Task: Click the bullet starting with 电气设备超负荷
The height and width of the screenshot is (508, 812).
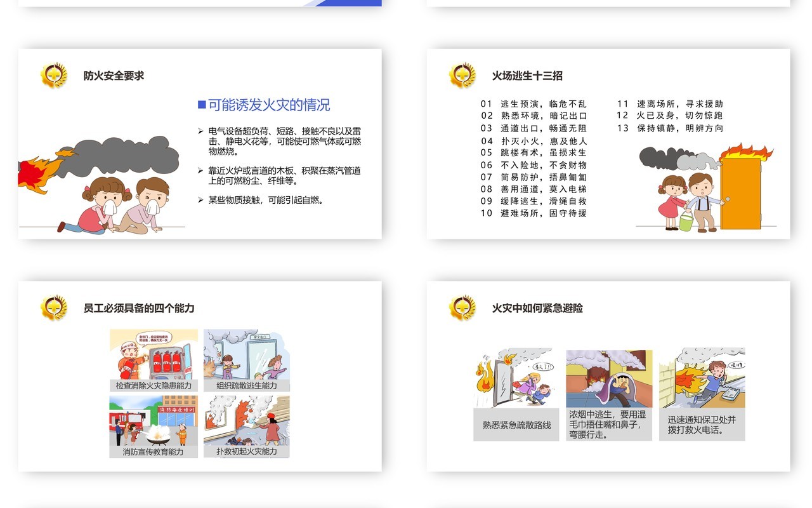Action: click(280, 141)
